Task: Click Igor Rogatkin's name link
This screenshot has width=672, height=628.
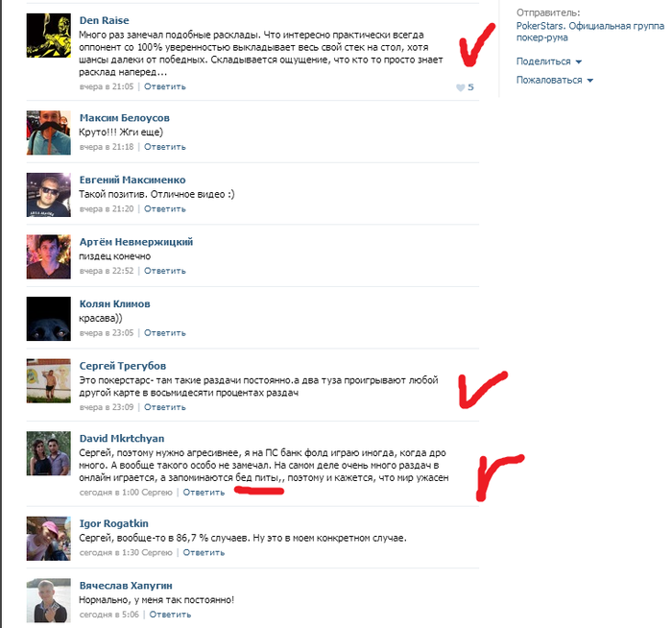Action: pos(113,523)
